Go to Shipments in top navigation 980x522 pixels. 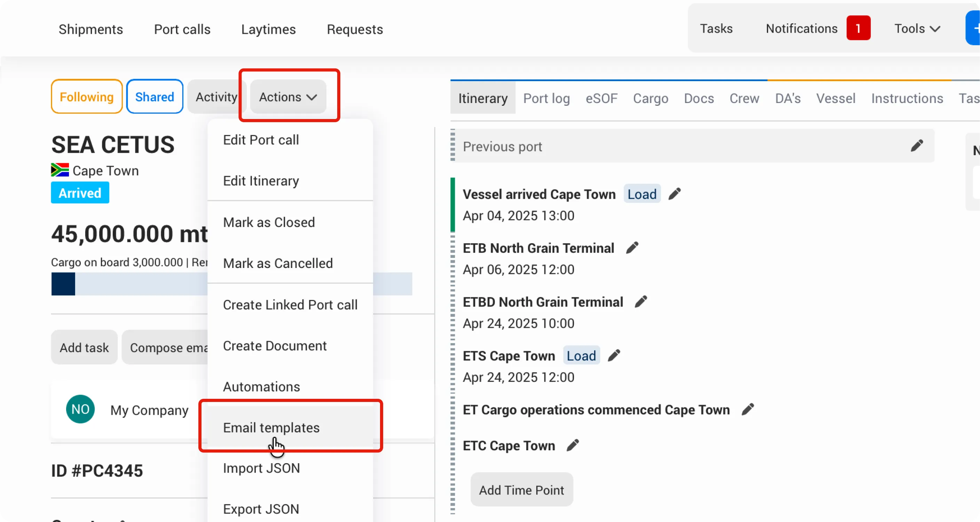[x=90, y=29]
